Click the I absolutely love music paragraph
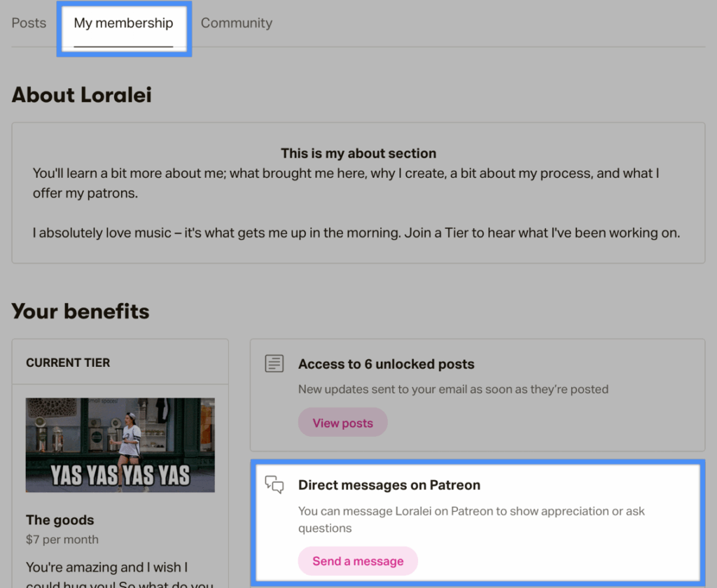 [356, 232]
